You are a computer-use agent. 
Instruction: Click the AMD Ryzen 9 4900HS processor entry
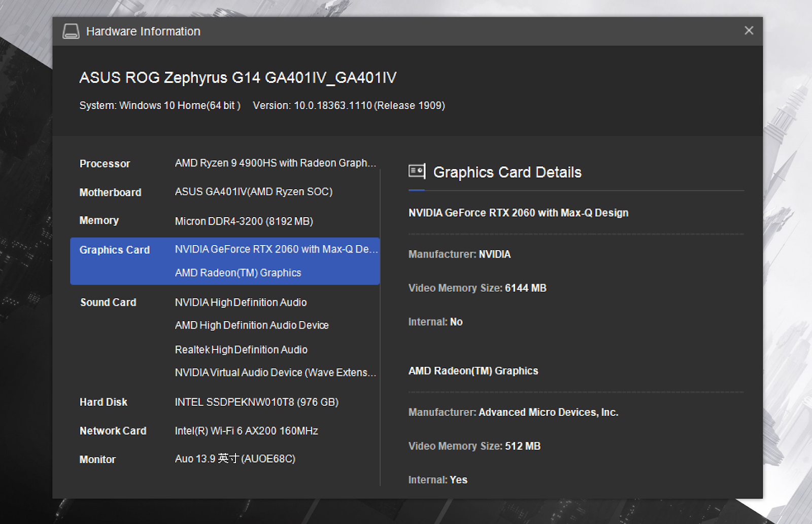point(276,163)
